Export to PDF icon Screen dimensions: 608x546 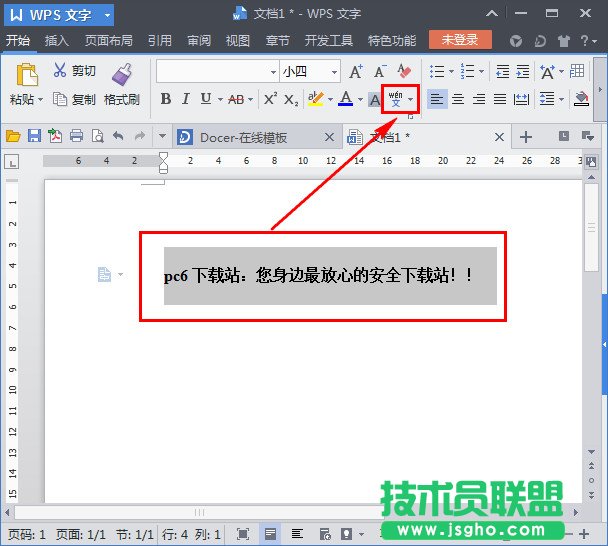tap(55, 136)
